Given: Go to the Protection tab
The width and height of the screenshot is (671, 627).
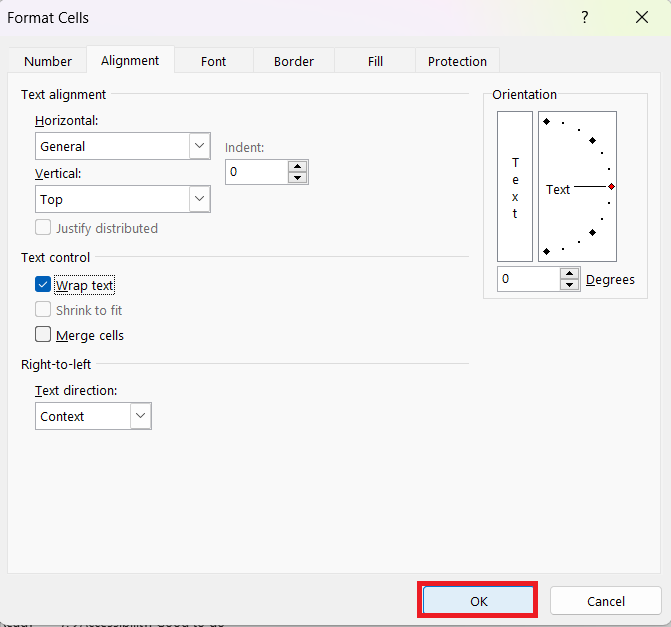Looking at the screenshot, I should [457, 61].
